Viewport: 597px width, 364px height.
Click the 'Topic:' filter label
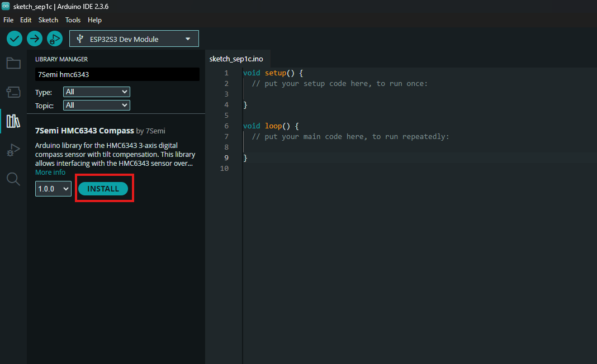[44, 106]
